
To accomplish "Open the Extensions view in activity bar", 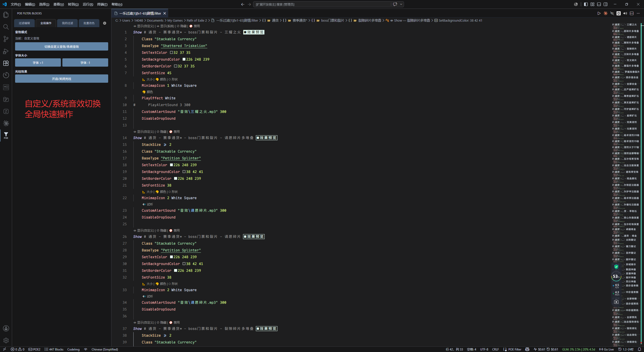I will pyautogui.click(x=6, y=63).
